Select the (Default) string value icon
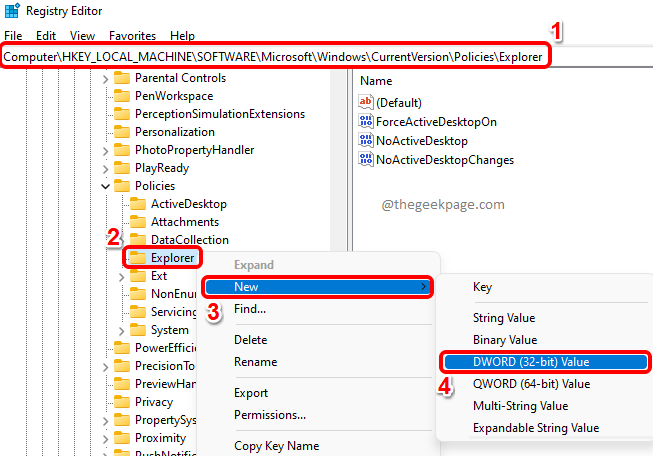Viewport: 653px width, 456px height. pos(365,103)
